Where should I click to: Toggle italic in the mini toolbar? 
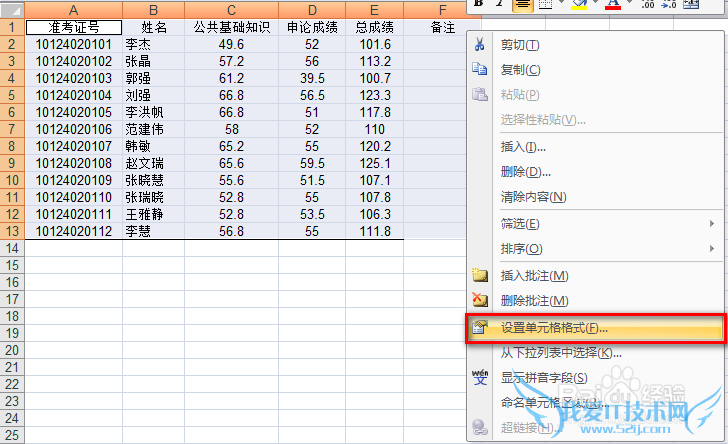pos(500,4)
